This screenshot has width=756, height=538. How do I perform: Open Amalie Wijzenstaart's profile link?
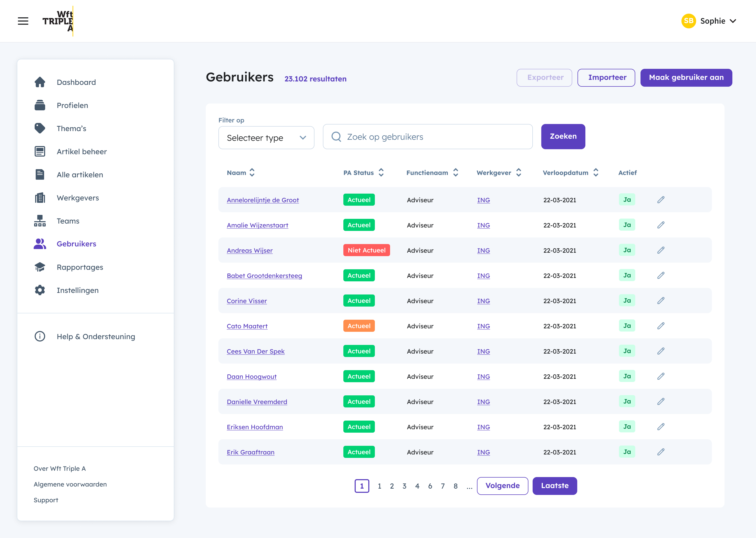[258, 225]
